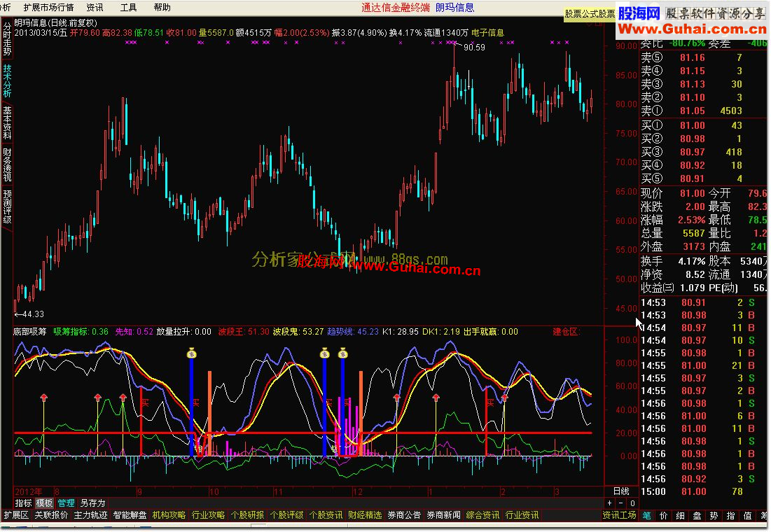Click the 趋势线: 45.23 readout

pos(352,331)
